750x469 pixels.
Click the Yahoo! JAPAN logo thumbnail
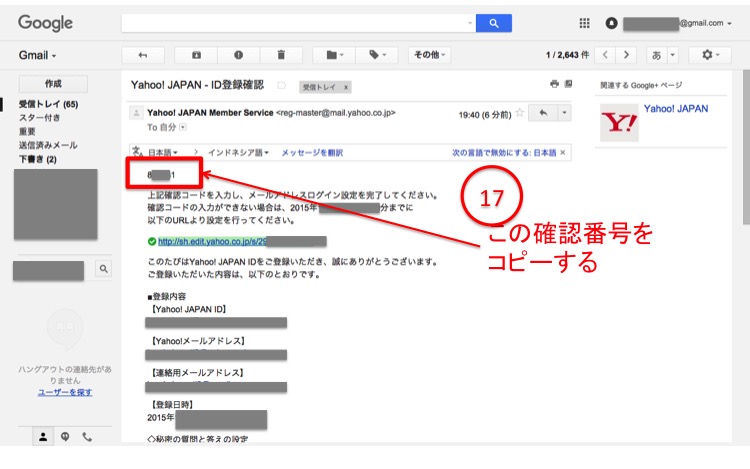pos(619,123)
